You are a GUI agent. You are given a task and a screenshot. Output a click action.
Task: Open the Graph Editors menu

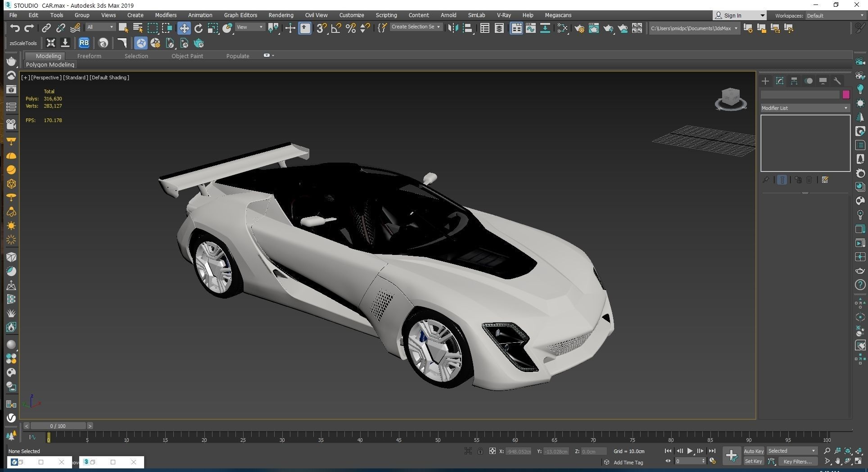point(240,15)
